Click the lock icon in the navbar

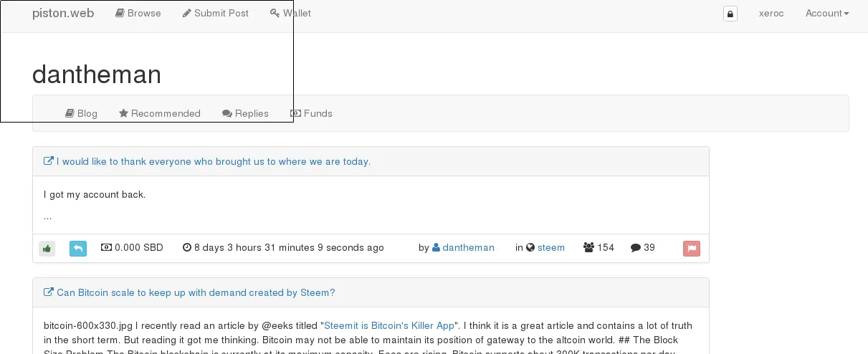point(730,14)
